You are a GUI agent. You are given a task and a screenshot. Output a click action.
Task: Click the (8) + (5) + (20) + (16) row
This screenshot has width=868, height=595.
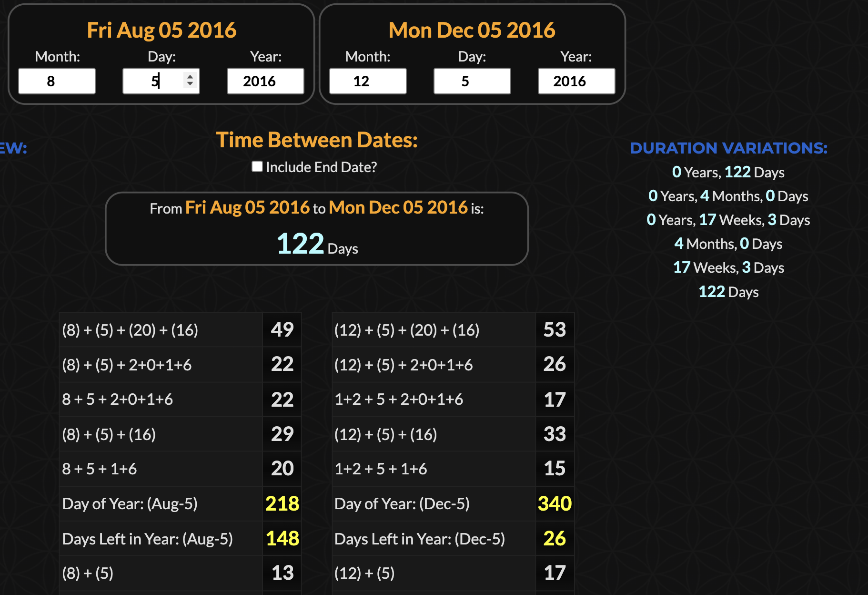pyautogui.click(x=180, y=330)
